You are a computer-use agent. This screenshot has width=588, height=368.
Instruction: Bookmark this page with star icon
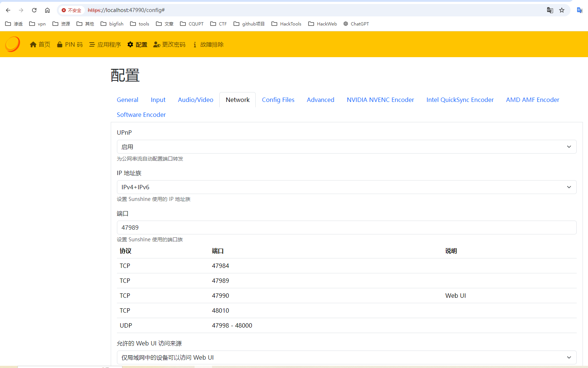pyautogui.click(x=562, y=10)
